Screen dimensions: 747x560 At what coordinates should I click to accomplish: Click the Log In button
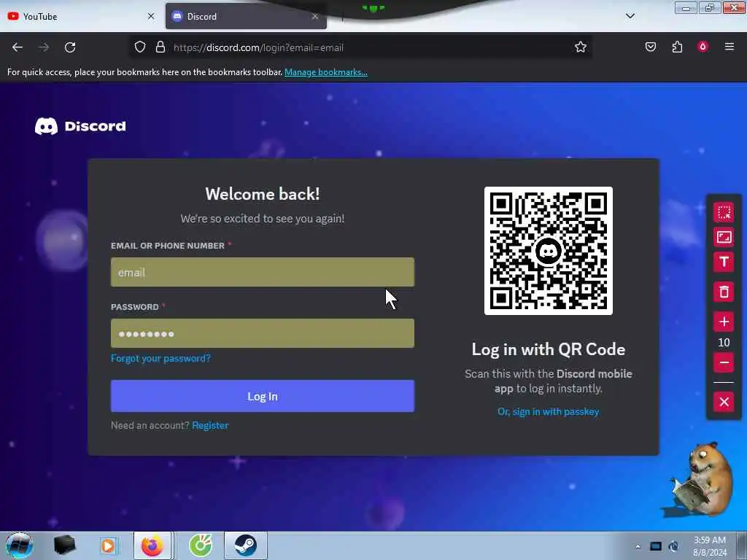(263, 396)
